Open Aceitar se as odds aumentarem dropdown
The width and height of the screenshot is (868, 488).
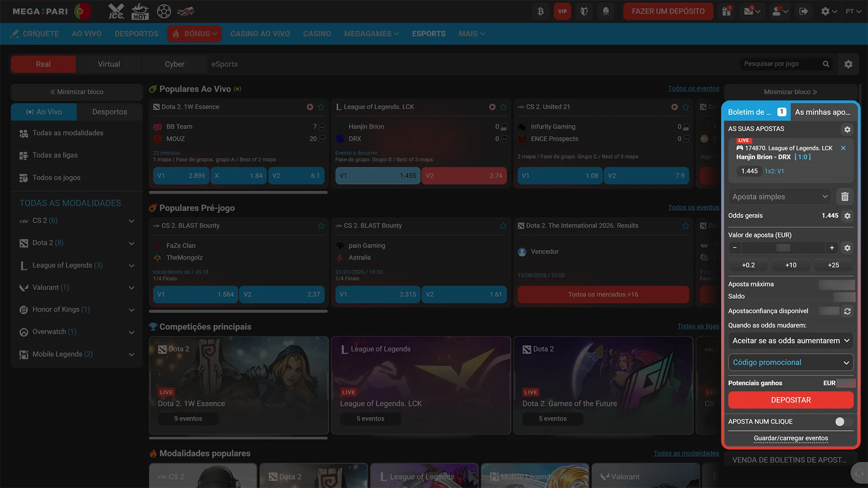tap(791, 341)
